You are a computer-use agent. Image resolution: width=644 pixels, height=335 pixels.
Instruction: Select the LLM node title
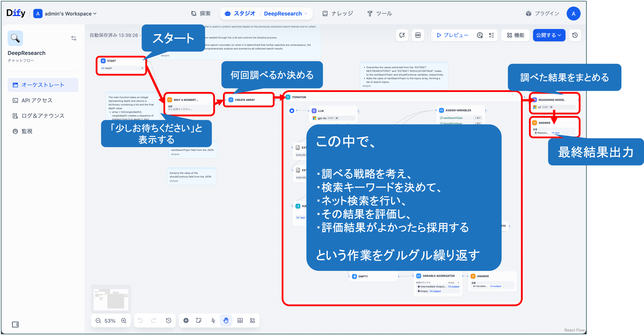(321, 111)
